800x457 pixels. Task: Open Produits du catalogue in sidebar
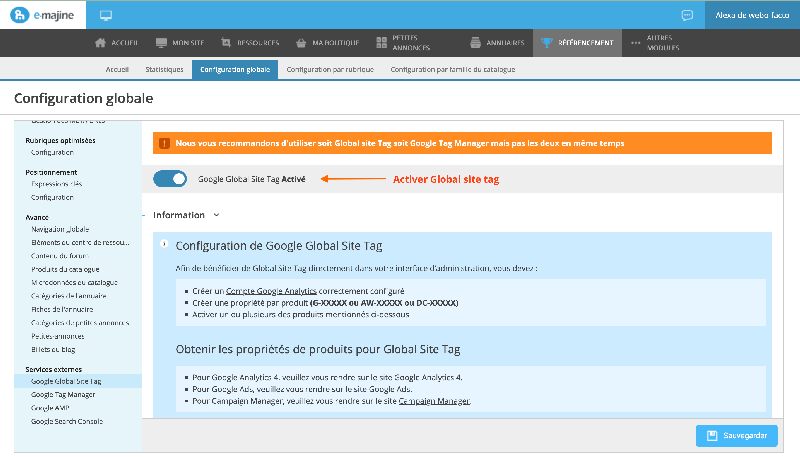pyautogui.click(x=65, y=269)
